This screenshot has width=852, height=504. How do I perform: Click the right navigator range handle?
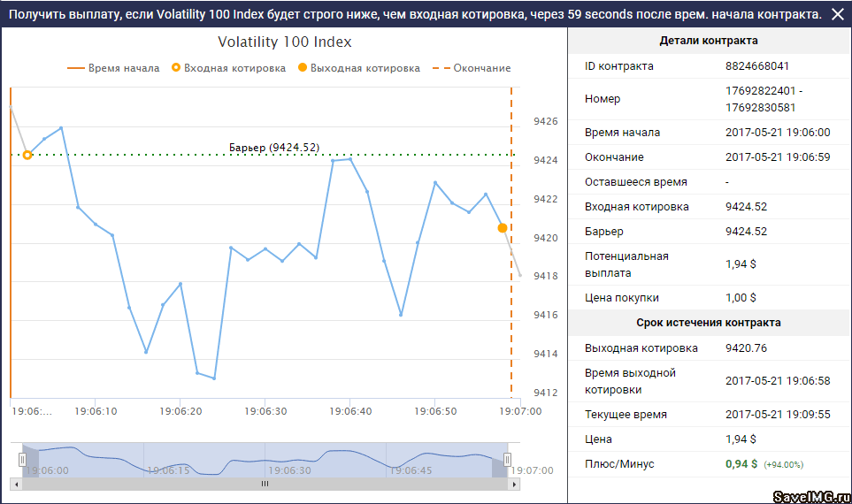click(x=508, y=459)
